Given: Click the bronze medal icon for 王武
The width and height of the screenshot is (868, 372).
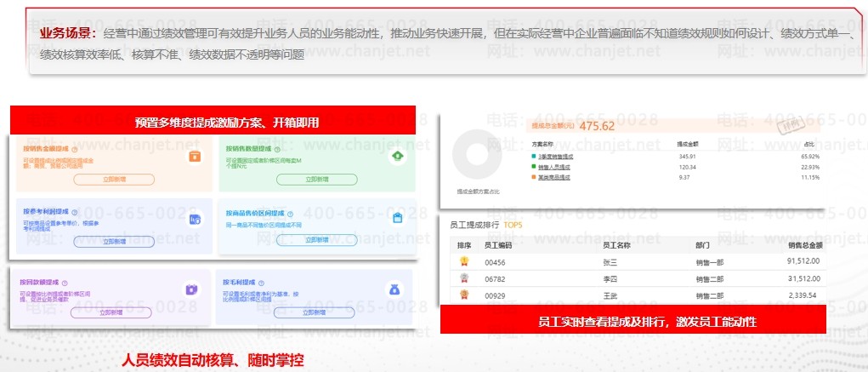Looking at the screenshot, I should (464, 295).
